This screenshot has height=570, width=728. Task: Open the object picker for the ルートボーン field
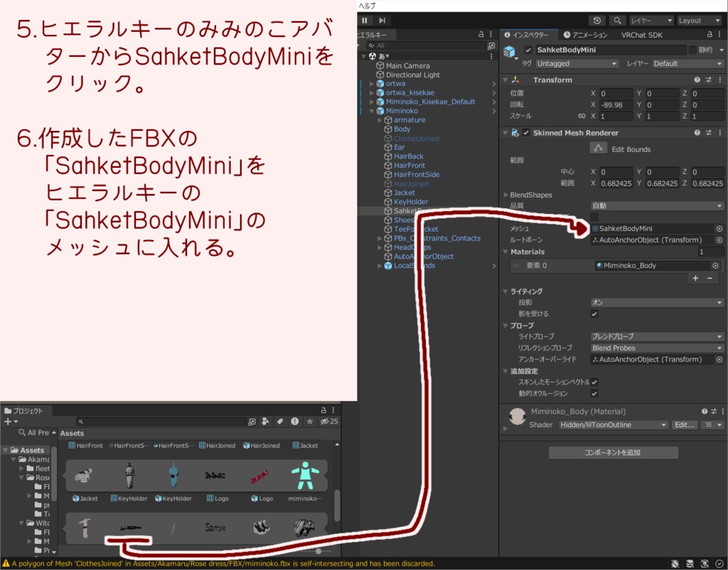tap(719, 240)
